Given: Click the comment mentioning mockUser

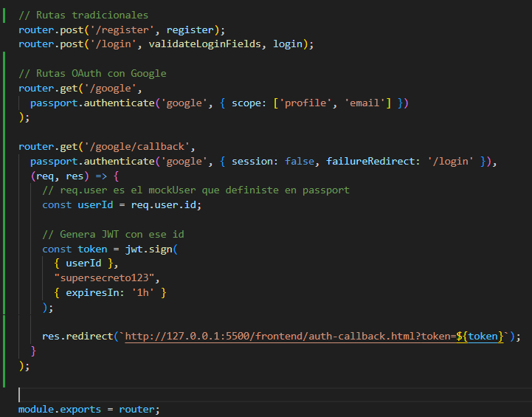Looking at the screenshot, I should [196, 190].
